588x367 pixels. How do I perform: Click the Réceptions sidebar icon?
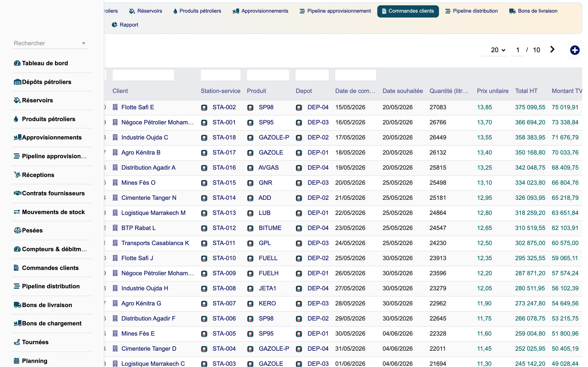pos(17,175)
